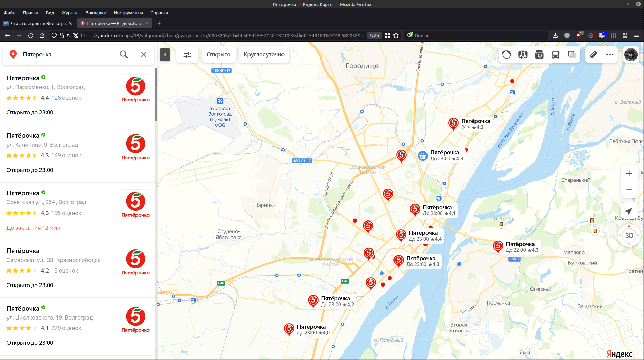Clear the search with the X button
Viewport: 644px width, 360px height.
pyautogui.click(x=144, y=54)
